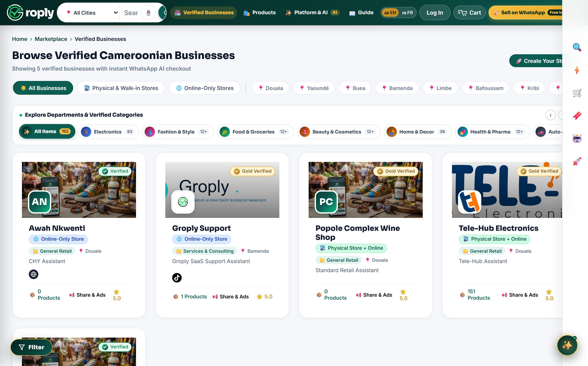Image resolution: width=588 pixels, height=366 pixels.
Task: Click the AN avatar on Awah Nkwenti card
Action: pos(39,202)
